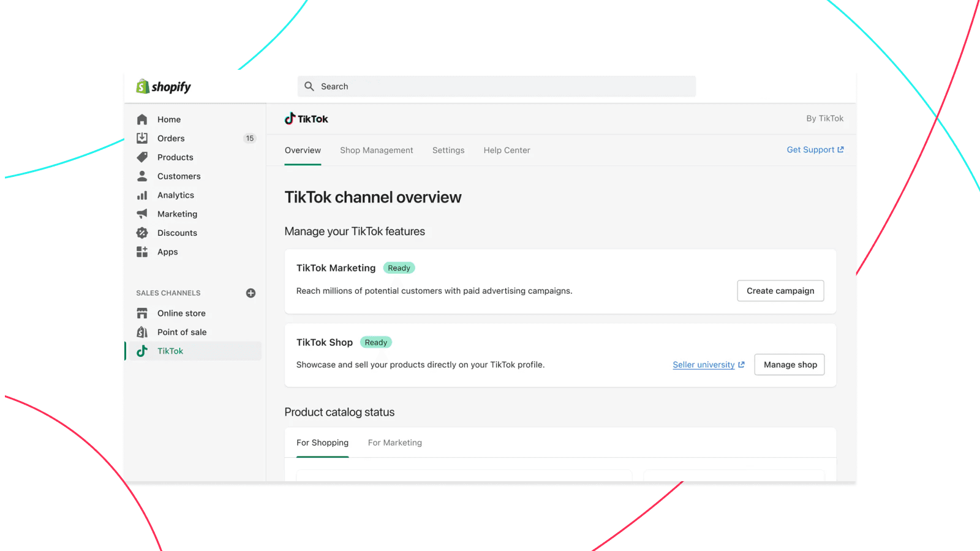Switch to the For Marketing tab
Viewport: 980px width, 551px height.
point(394,443)
